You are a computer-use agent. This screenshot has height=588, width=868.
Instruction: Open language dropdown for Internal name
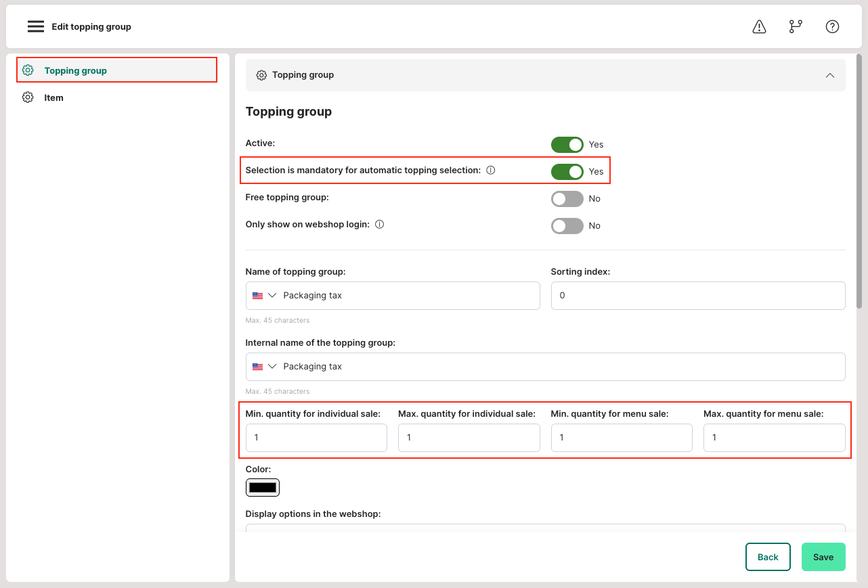[x=272, y=367]
